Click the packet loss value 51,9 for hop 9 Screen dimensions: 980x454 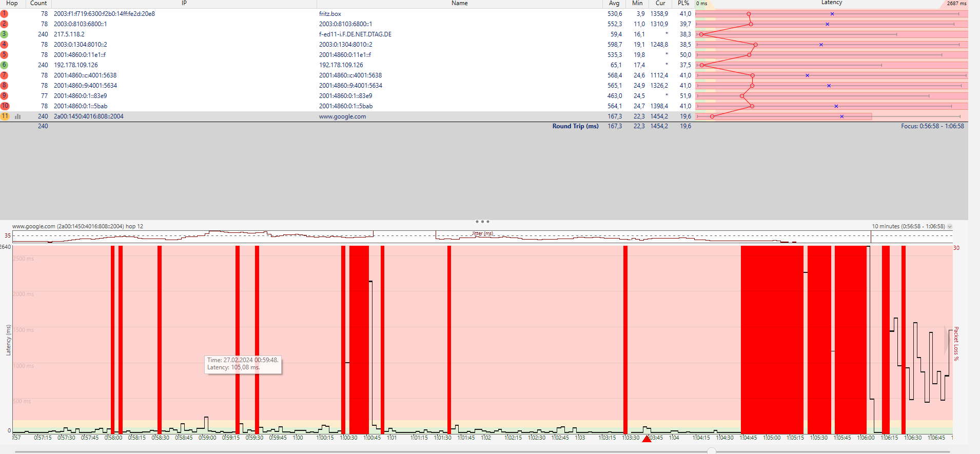(x=685, y=96)
